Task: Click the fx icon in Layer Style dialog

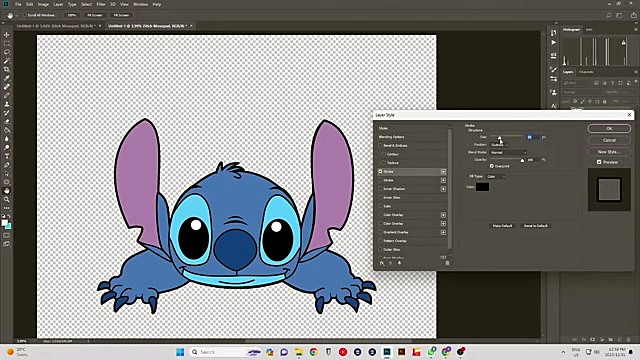Action: click(x=382, y=263)
